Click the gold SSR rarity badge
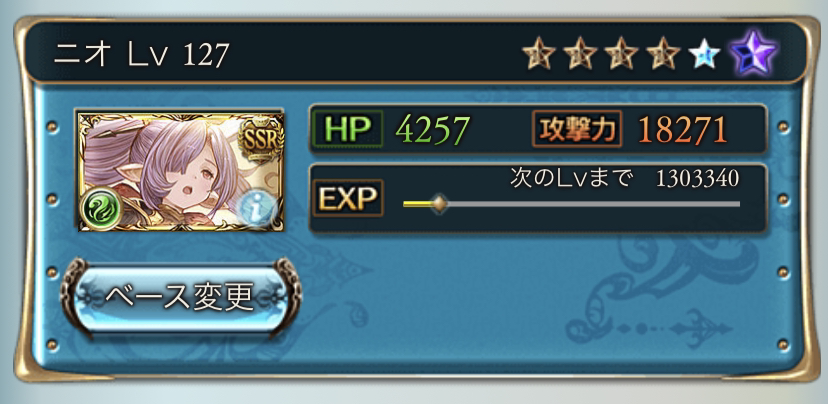 coord(258,137)
